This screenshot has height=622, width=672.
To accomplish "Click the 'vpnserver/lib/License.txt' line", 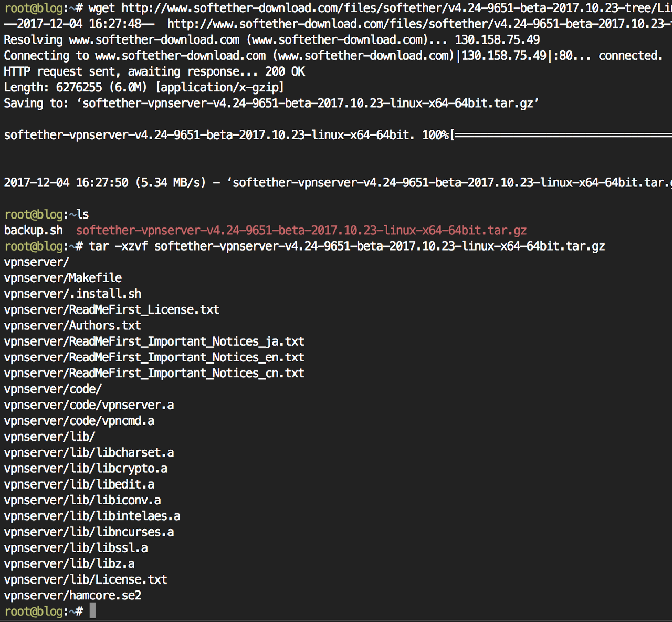I will coord(86,579).
